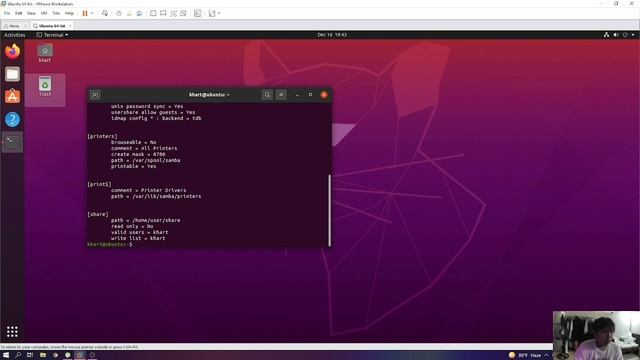Image resolution: width=640 pixels, height=360 pixels.
Task: Switch to console view in VMware toolbar
Action: click(163, 13)
